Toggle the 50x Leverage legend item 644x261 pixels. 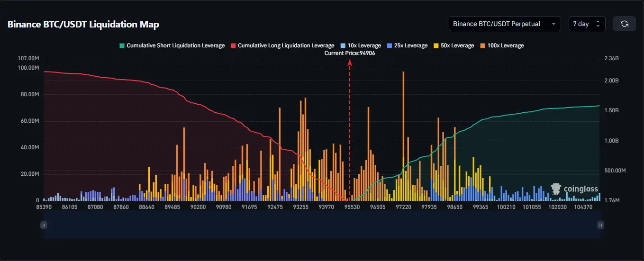(x=457, y=45)
